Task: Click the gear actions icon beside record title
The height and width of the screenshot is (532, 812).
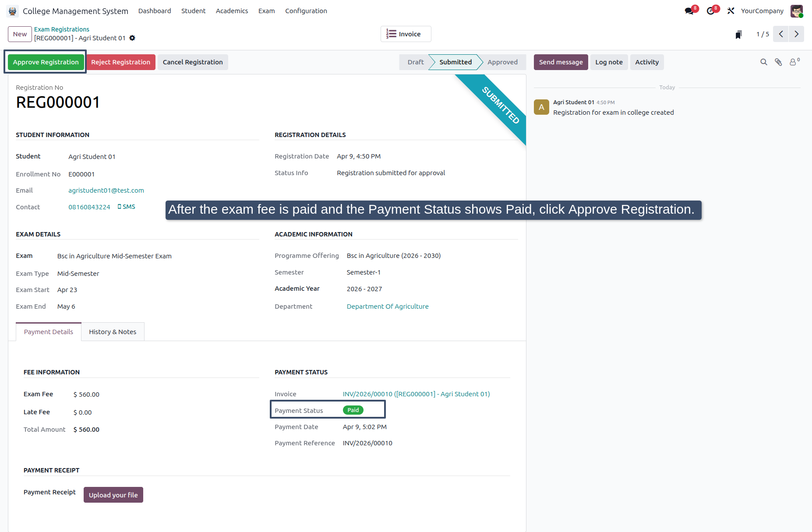Action: [x=132, y=38]
